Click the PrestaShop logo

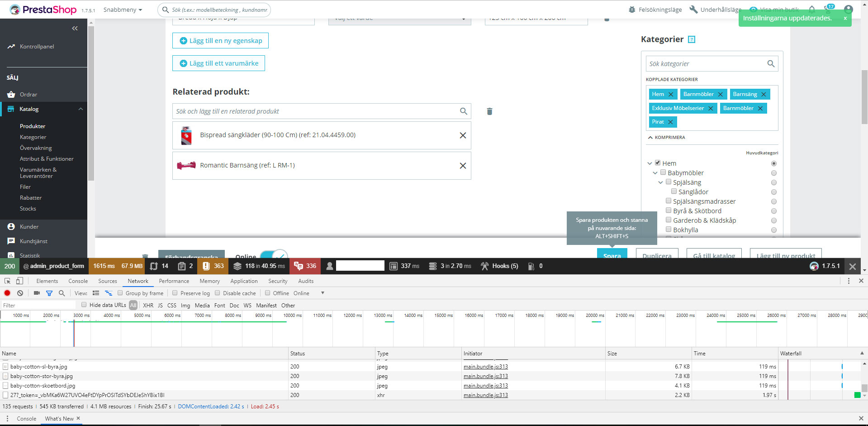[43, 10]
